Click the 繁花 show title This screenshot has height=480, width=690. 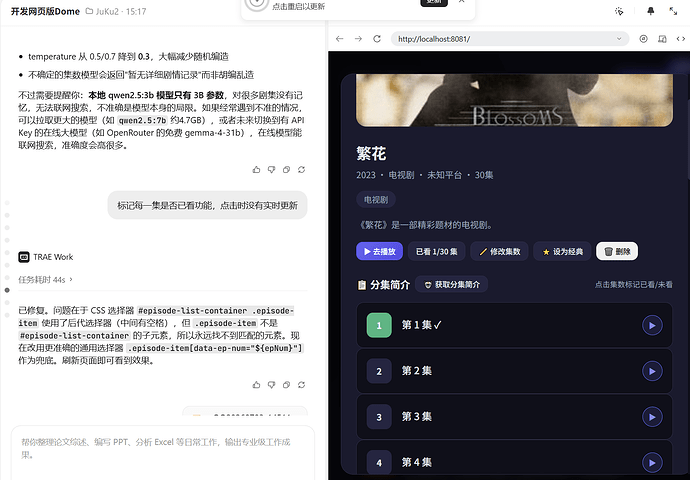(371, 154)
